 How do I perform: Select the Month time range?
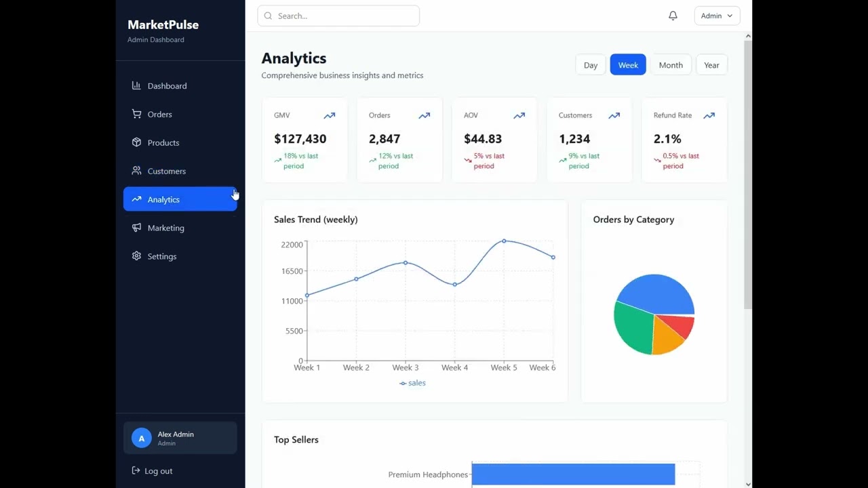point(671,65)
